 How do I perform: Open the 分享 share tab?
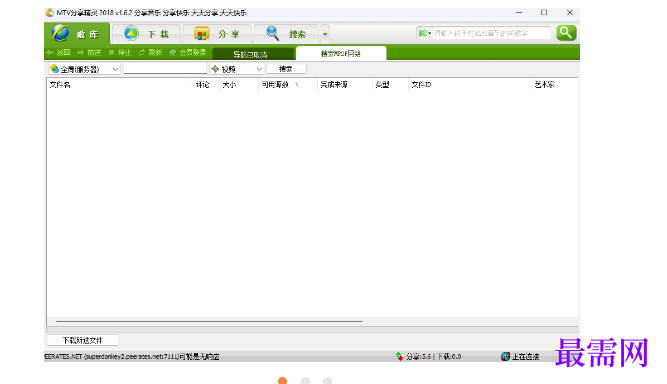point(217,34)
